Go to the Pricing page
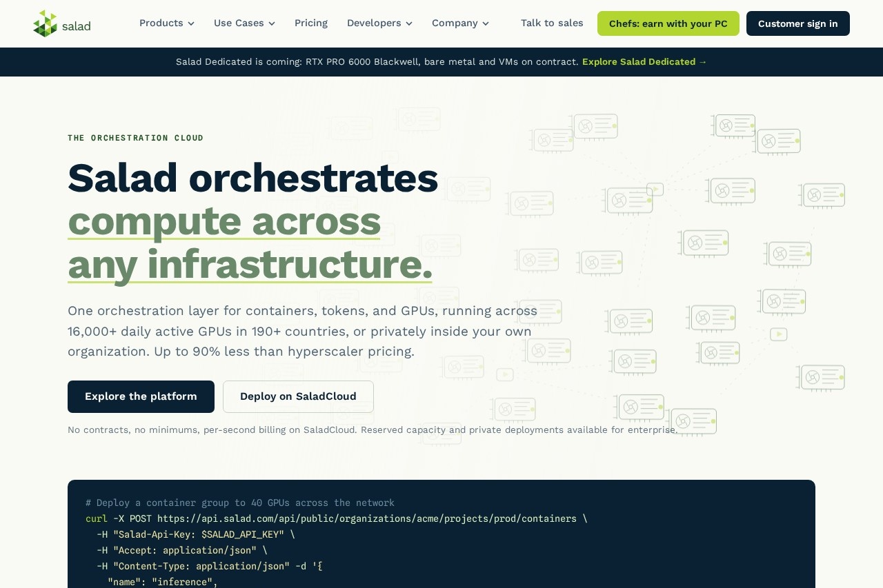The height and width of the screenshot is (588, 883). (311, 23)
